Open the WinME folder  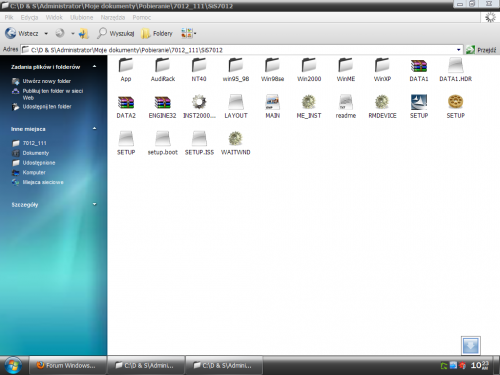click(x=346, y=69)
